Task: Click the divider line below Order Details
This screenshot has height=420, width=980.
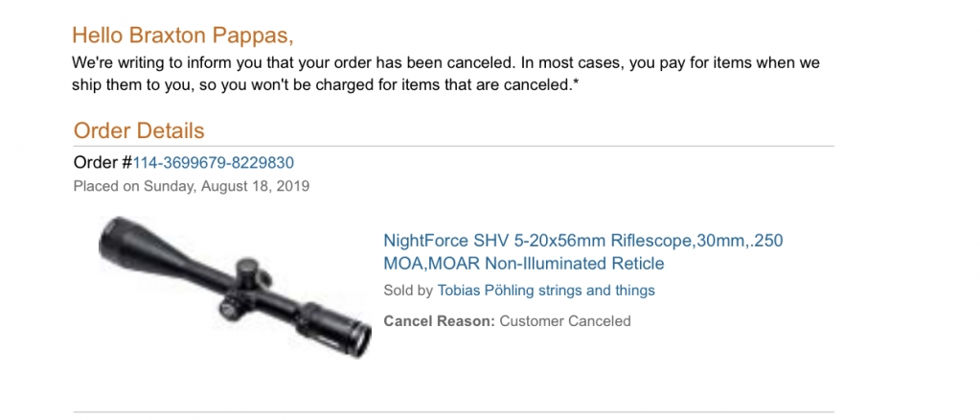Action: pos(454,146)
